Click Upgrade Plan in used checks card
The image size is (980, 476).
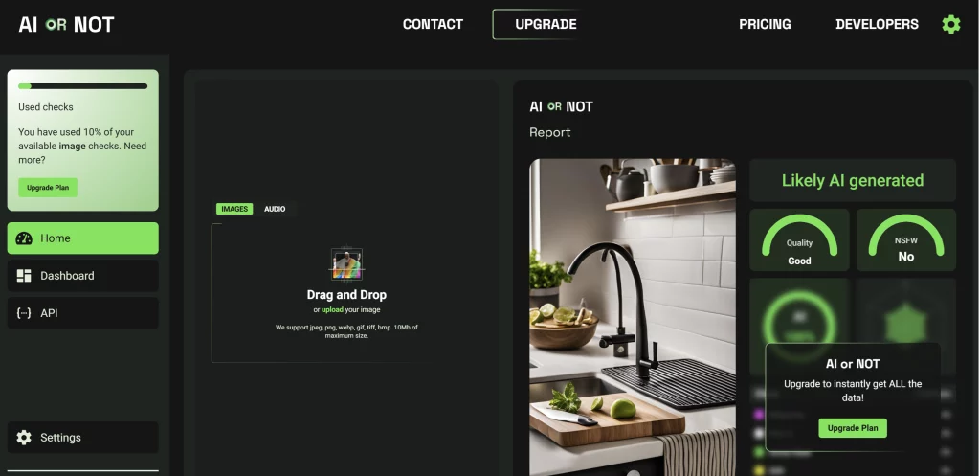click(x=48, y=188)
